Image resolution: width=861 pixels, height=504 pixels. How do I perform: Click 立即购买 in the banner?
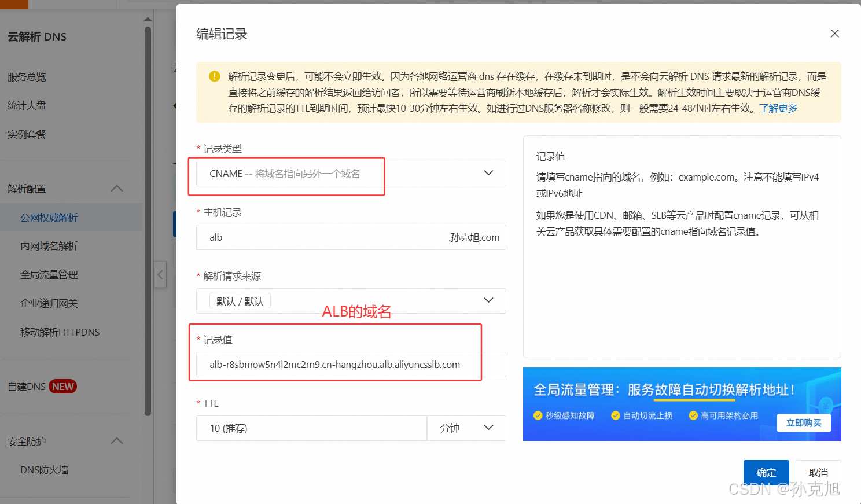[x=804, y=423]
